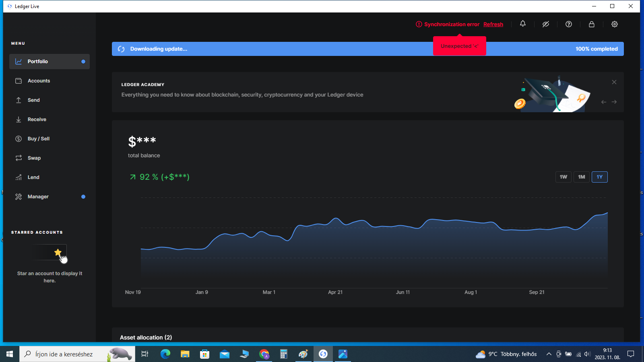The image size is (644, 362).
Task: Open the notifications bell
Action: tap(523, 24)
